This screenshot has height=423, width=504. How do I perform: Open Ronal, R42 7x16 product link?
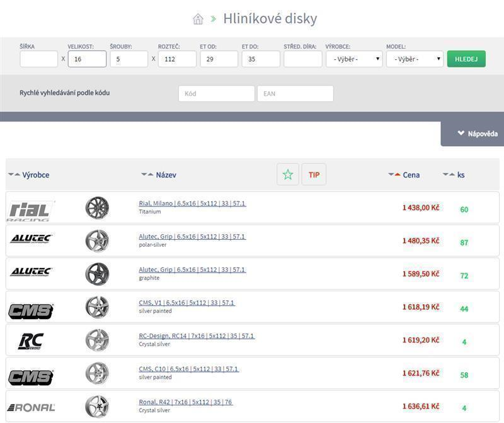tap(186, 402)
